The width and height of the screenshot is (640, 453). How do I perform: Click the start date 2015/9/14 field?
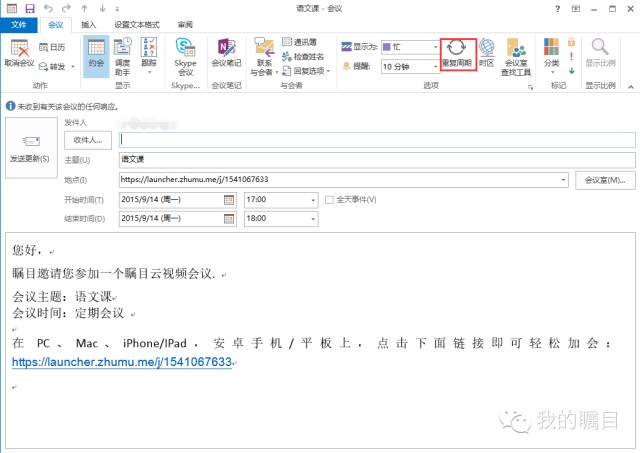tap(177, 200)
